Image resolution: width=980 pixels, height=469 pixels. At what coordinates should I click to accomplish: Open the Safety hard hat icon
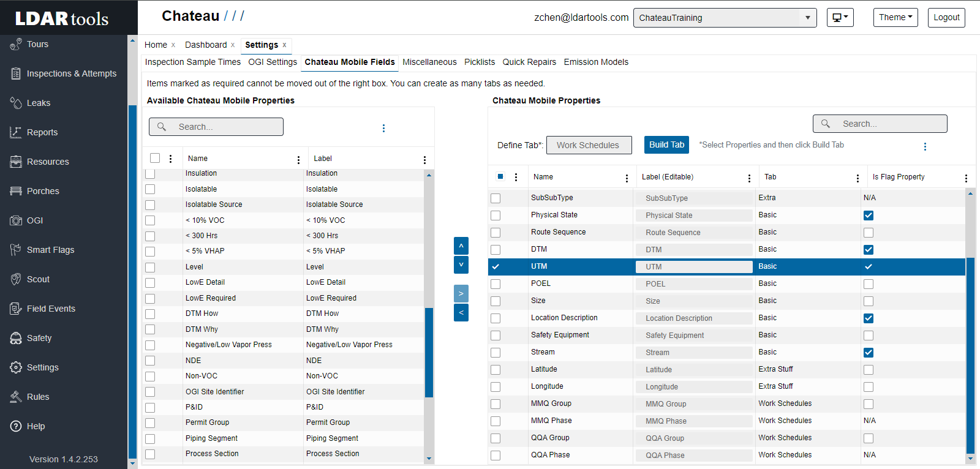(16, 338)
